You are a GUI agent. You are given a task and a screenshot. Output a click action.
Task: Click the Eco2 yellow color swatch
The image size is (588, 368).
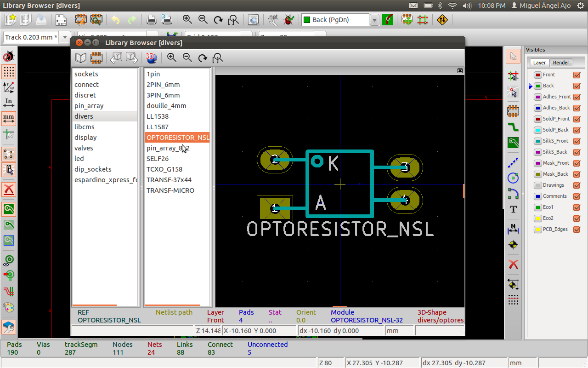tap(537, 218)
